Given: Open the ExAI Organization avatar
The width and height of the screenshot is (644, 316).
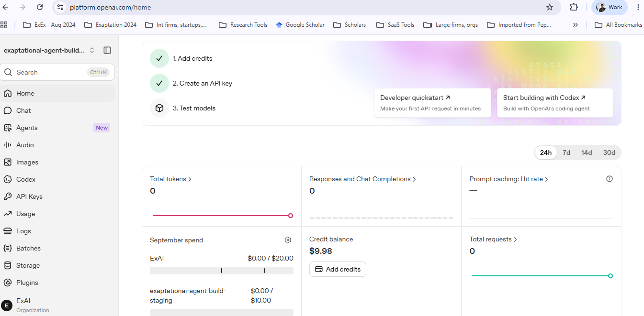Looking at the screenshot, I should 7,305.
